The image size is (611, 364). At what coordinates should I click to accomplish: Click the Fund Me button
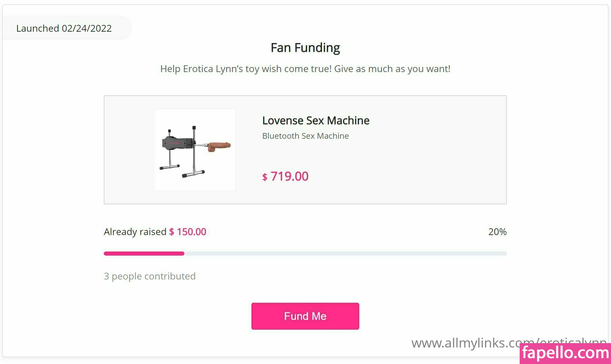(x=305, y=316)
